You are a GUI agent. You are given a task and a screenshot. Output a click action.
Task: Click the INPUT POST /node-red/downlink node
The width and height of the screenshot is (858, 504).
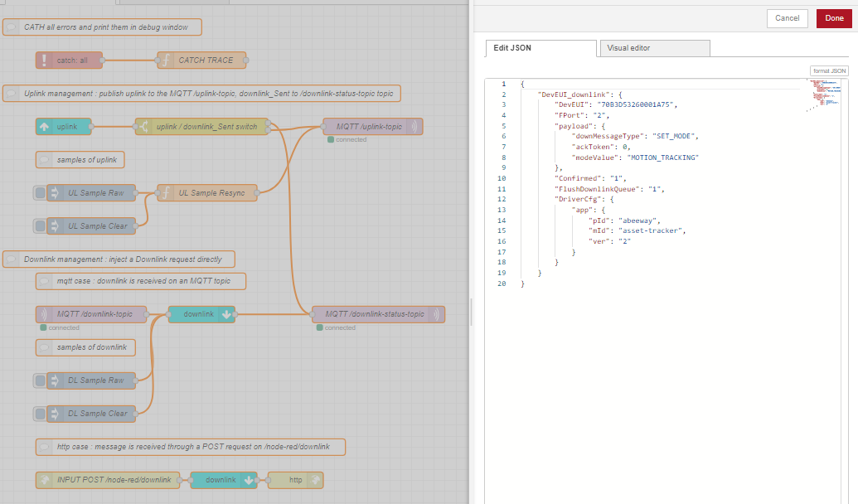[108, 480]
